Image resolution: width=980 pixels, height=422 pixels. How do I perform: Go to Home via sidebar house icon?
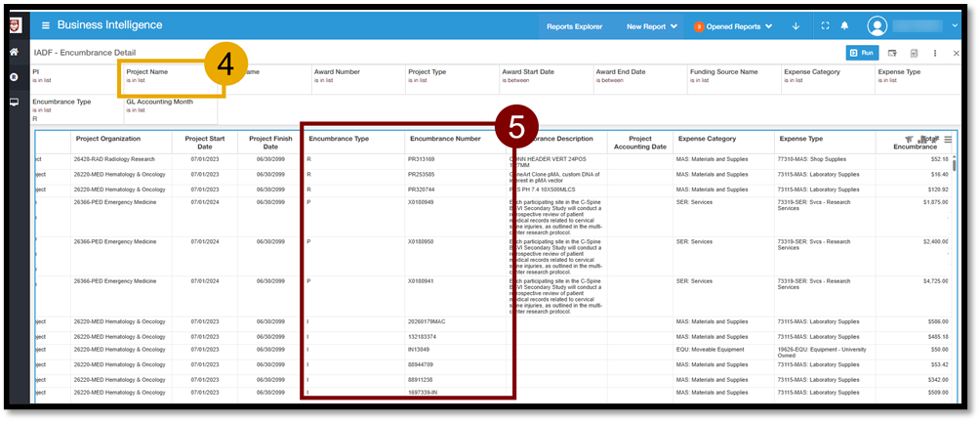[14, 52]
